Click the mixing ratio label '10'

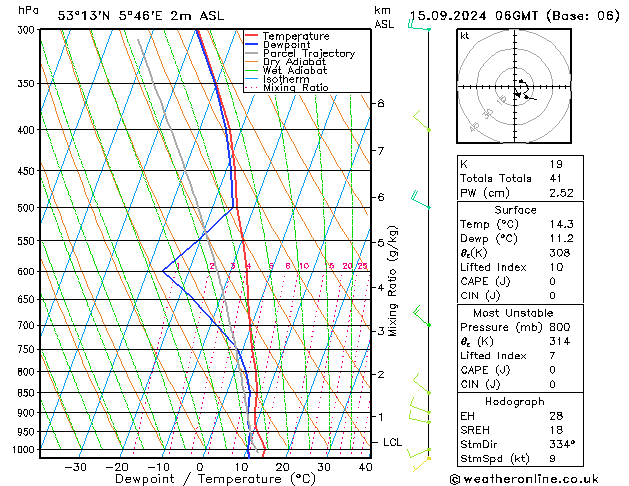pos(304,266)
